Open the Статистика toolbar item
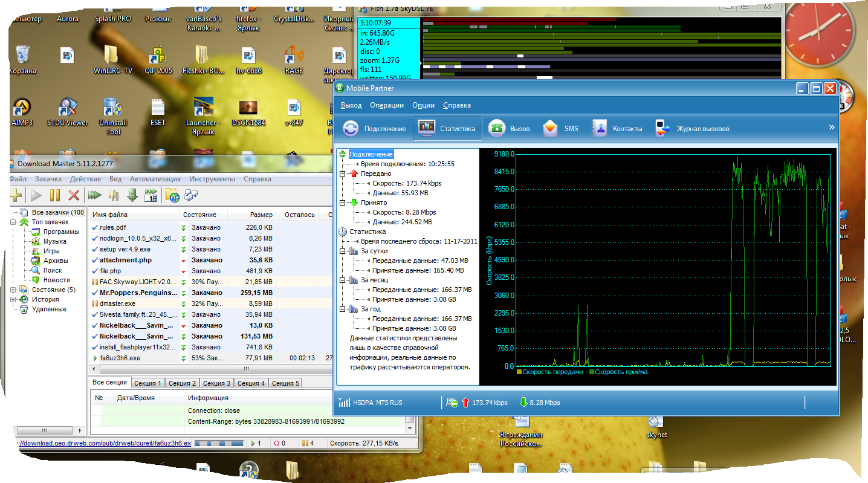This screenshot has height=483, width=868. click(x=447, y=129)
